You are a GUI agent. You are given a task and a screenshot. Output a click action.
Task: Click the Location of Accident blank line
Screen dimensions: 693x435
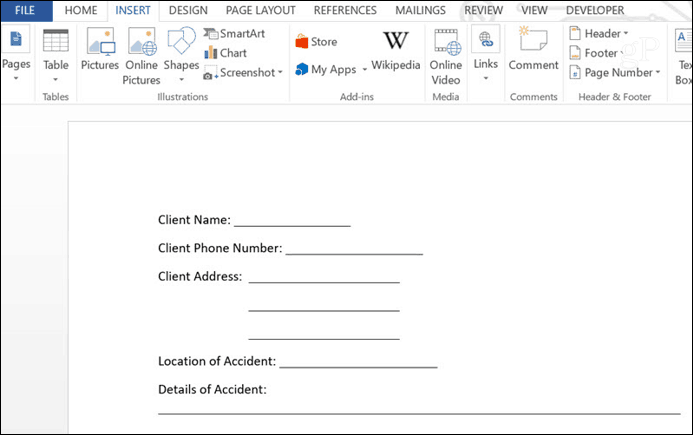point(358,365)
